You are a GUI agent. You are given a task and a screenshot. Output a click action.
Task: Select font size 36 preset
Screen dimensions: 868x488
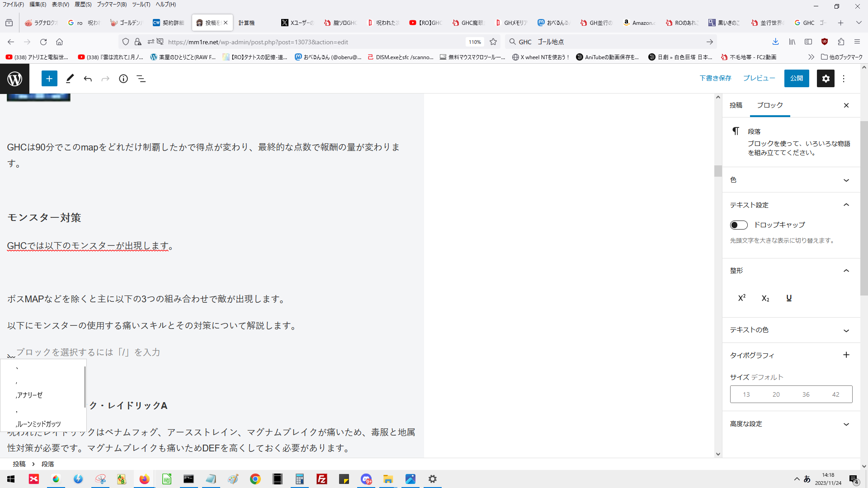tap(806, 394)
